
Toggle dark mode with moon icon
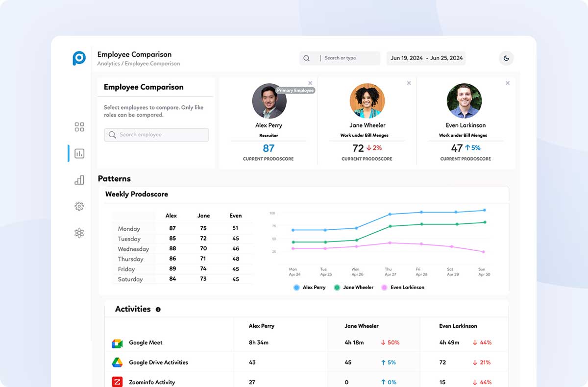(506, 58)
